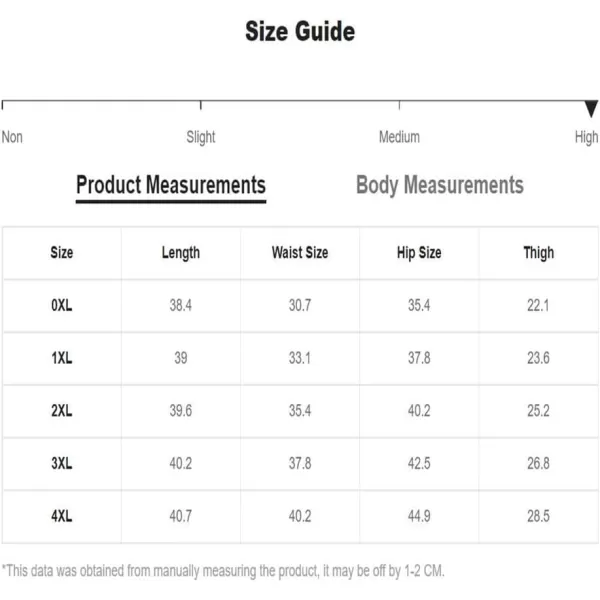Screen dimensions: 600x600
Task: Click the Medium stretch level label
Action: [x=399, y=137]
